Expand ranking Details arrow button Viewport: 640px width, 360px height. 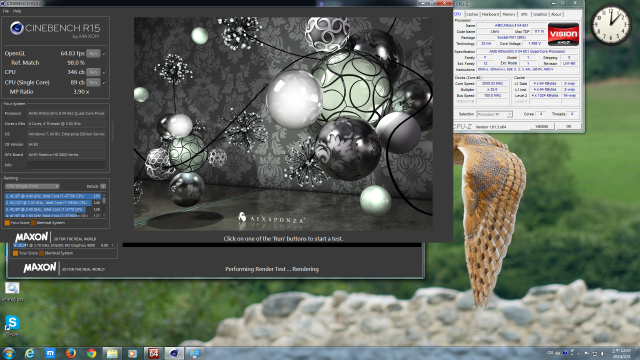103,186
